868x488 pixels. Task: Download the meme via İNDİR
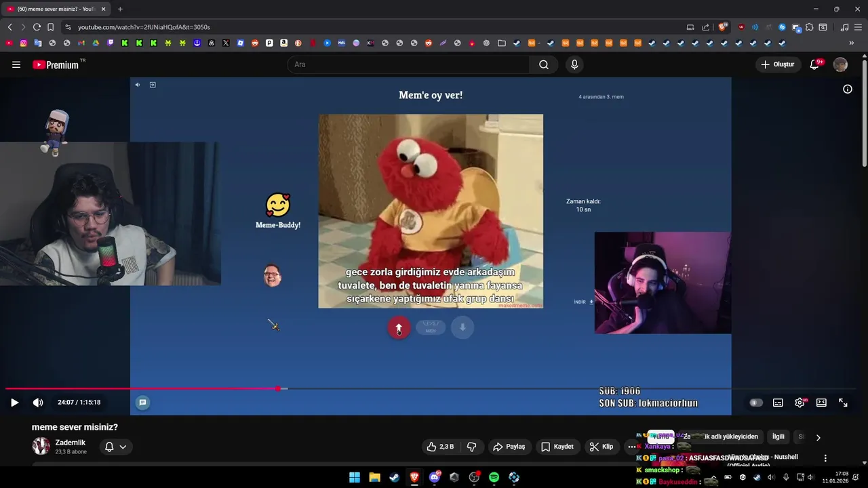click(584, 302)
